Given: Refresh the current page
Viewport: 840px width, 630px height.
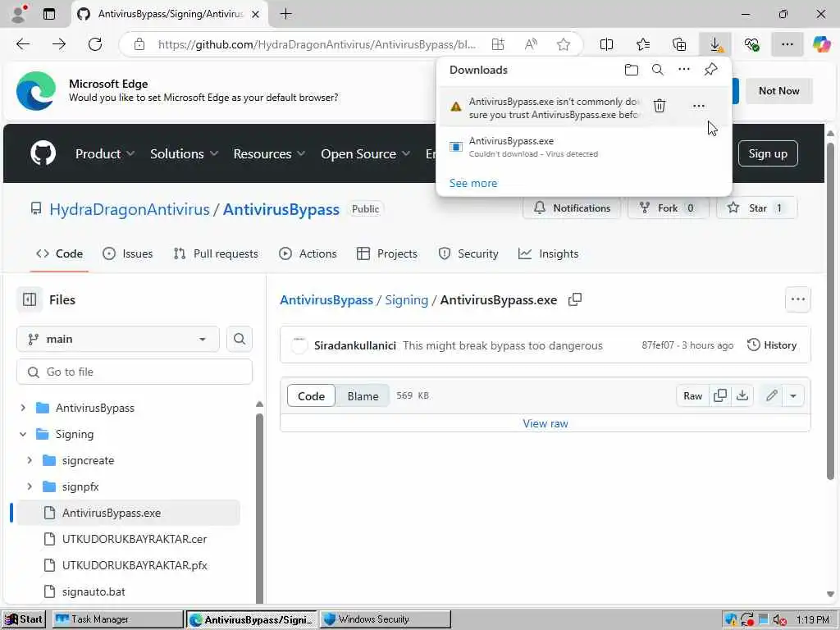Looking at the screenshot, I should pos(95,44).
